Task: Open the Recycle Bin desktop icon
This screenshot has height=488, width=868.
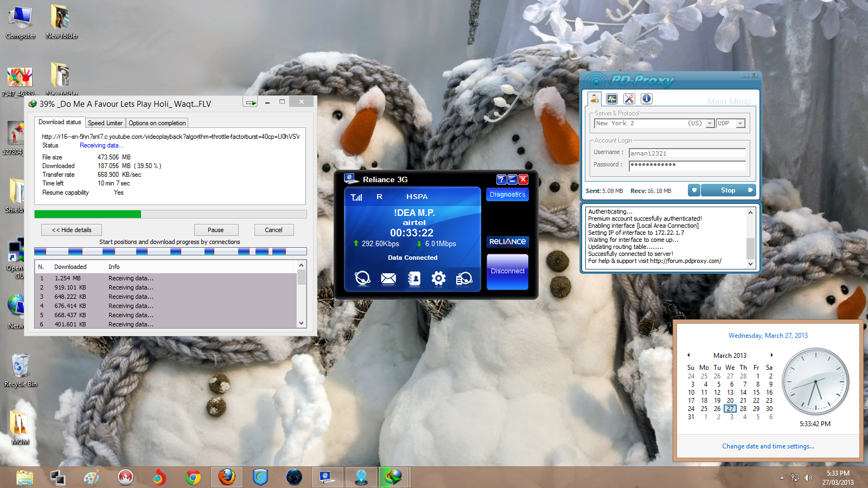Action: (x=21, y=370)
